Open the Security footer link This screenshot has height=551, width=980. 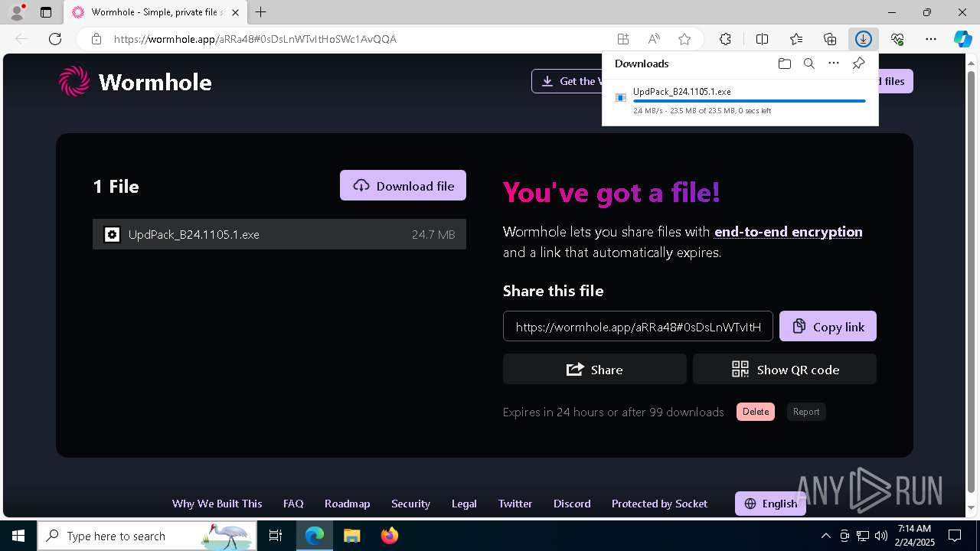point(410,504)
